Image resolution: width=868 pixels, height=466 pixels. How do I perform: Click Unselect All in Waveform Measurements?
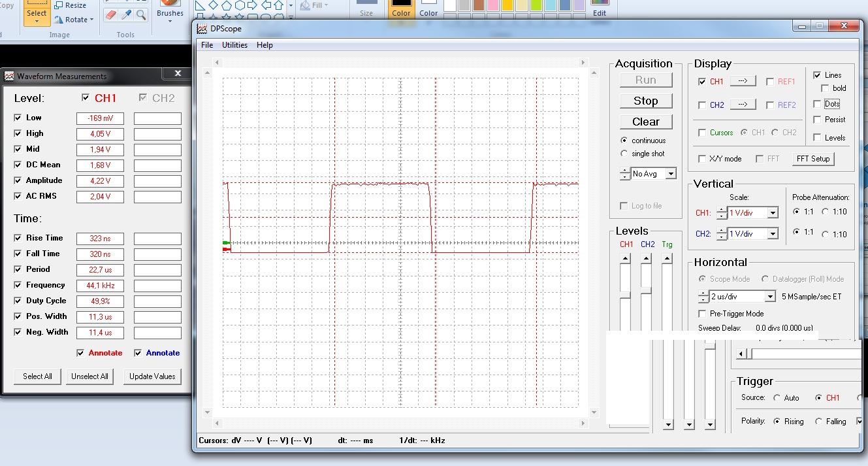pos(89,376)
